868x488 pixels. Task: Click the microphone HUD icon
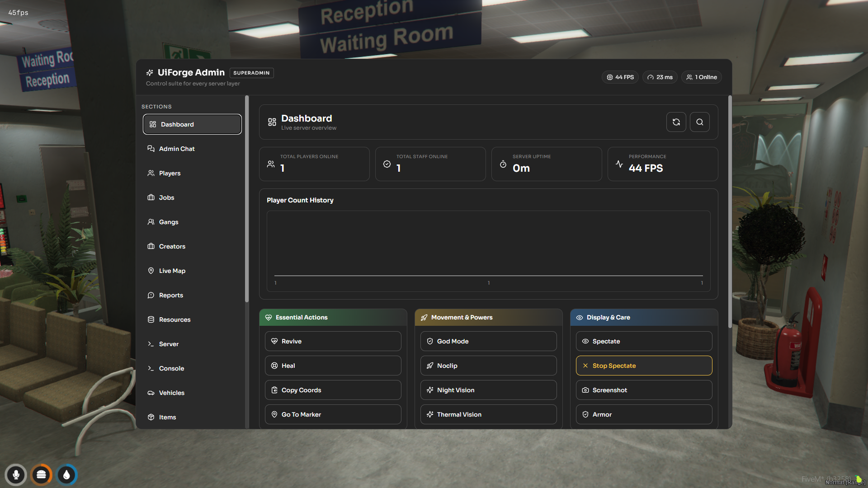pyautogui.click(x=16, y=474)
